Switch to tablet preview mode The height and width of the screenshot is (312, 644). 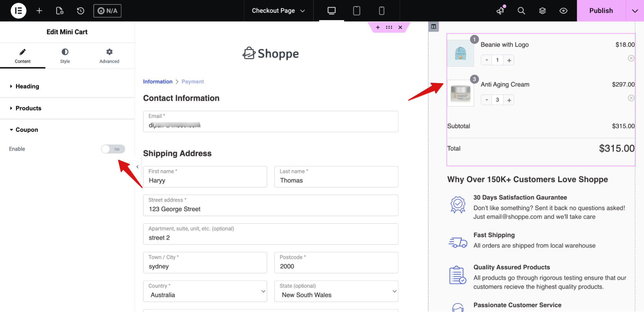coord(356,11)
